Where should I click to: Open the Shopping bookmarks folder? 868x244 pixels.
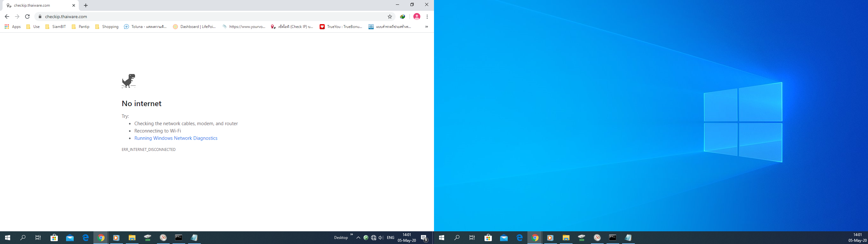[107, 27]
